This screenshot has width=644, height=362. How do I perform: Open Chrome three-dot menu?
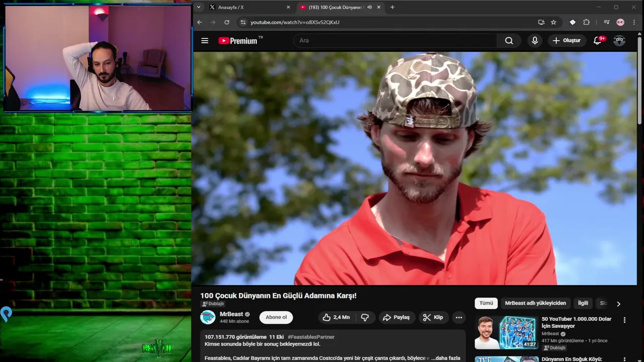634,22
